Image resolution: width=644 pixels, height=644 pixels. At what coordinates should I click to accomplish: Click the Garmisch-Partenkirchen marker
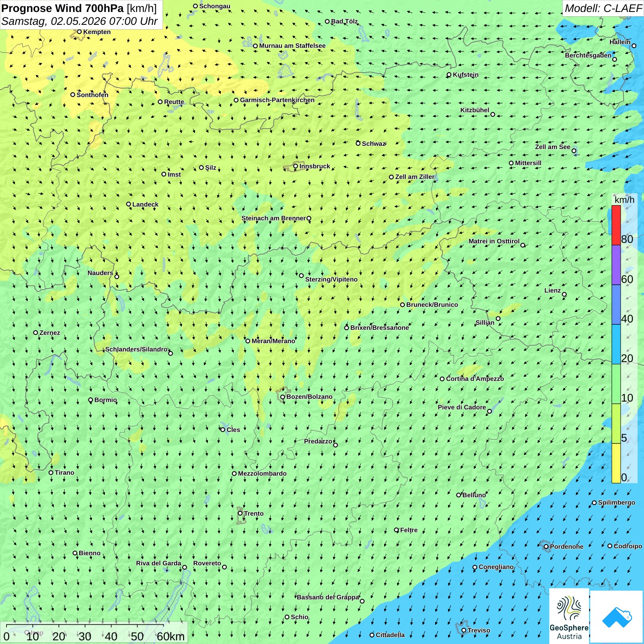236,100
